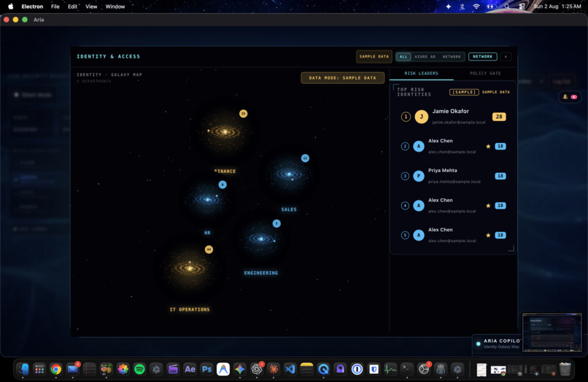Click the menu bar date and time

click(x=557, y=7)
